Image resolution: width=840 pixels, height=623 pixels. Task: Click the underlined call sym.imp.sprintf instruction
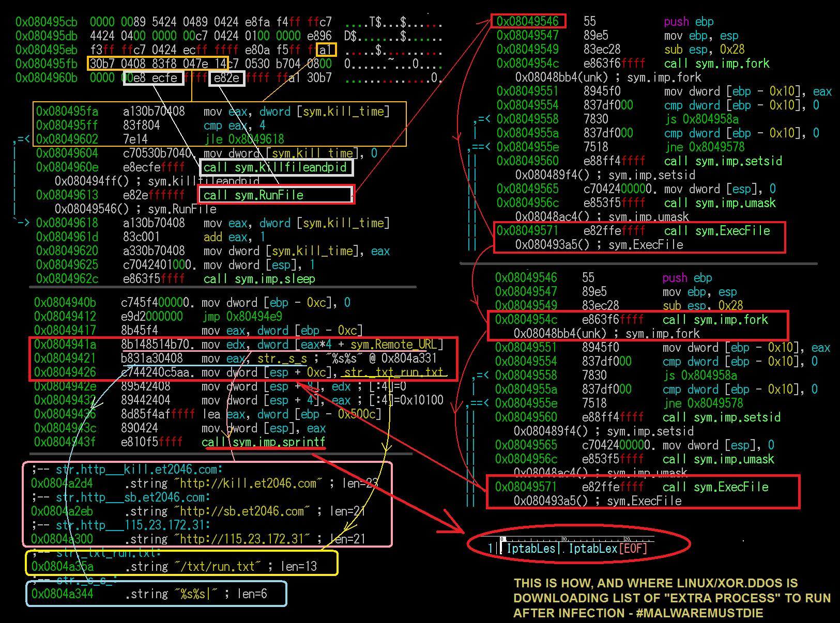(x=264, y=442)
